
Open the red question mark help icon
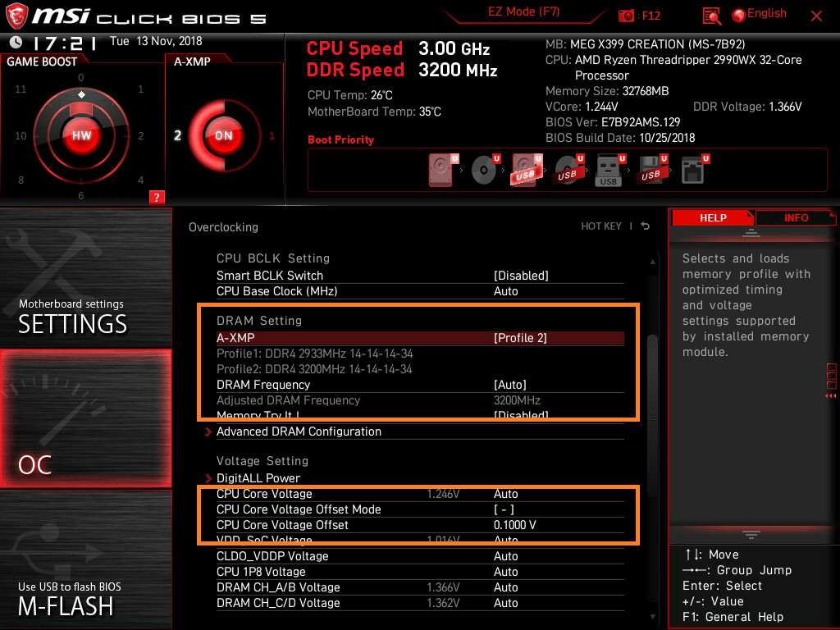click(x=157, y=197)
